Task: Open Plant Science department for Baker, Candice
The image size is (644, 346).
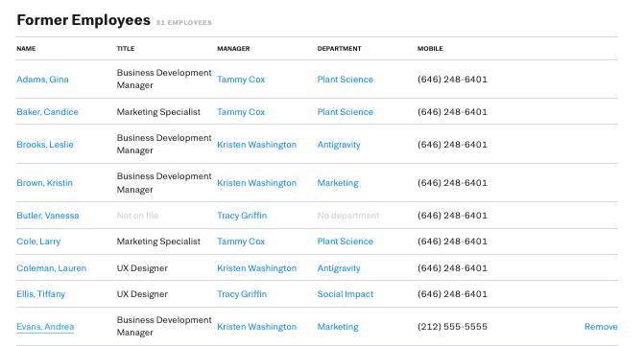Action: [x=345, y=112]
